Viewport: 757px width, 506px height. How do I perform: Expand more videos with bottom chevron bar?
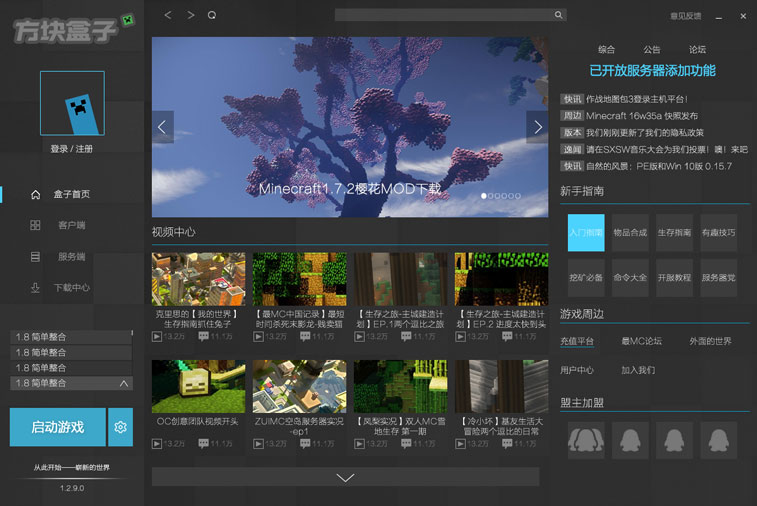coord(345,477)
